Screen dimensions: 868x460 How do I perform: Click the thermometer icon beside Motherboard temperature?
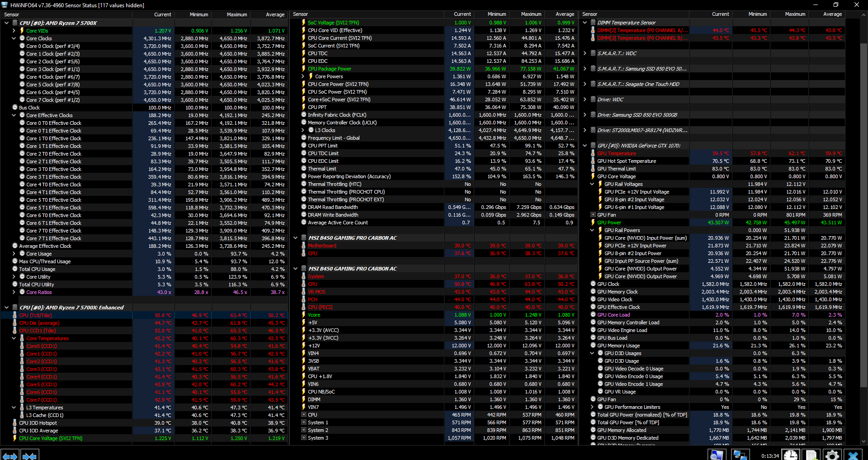click(304, 246)
